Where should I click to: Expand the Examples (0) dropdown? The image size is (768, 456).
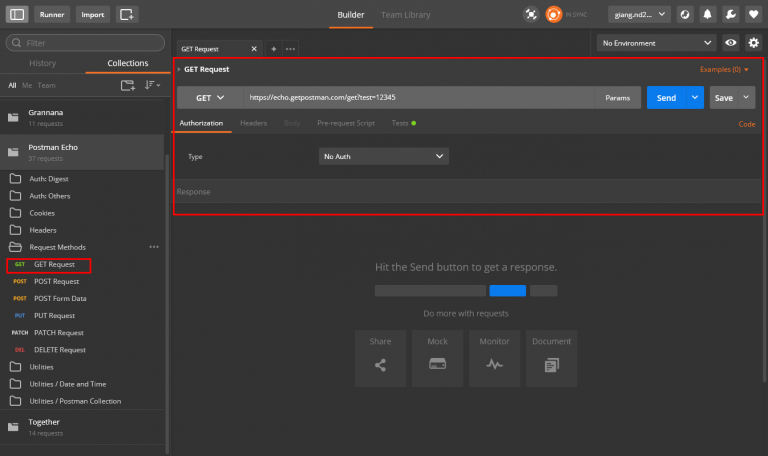click(725, 70)
